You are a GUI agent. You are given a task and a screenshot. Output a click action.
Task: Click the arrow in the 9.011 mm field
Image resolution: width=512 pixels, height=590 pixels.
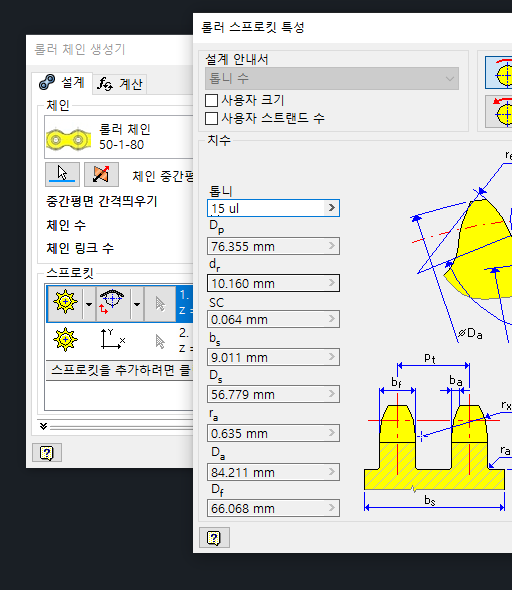pyautogui.click(x=331, y=356)
